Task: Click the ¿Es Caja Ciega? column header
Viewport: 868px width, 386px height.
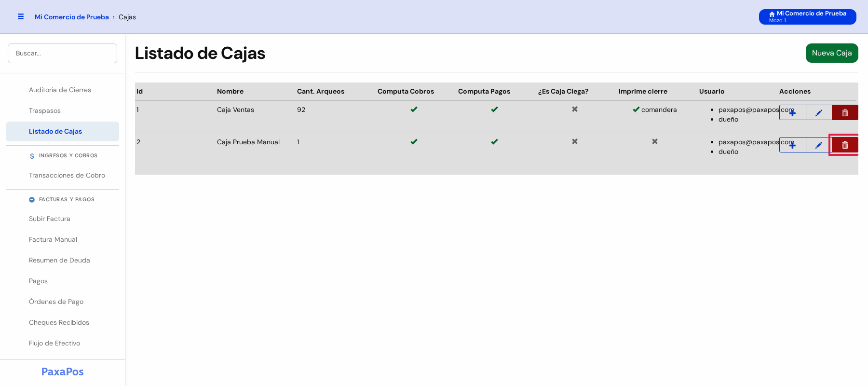Action: pos(563,91)
